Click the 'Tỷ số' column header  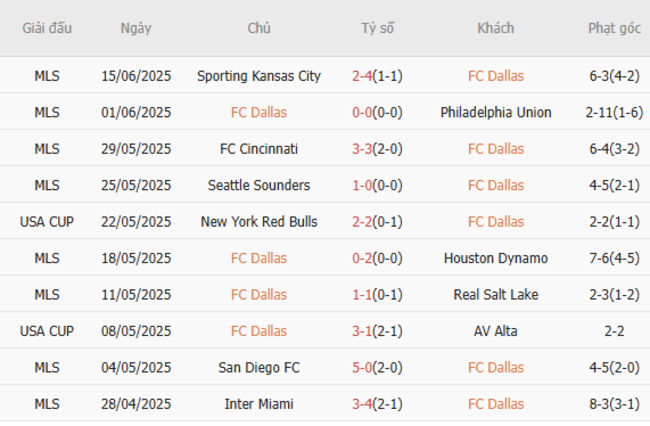coord(377,28)
